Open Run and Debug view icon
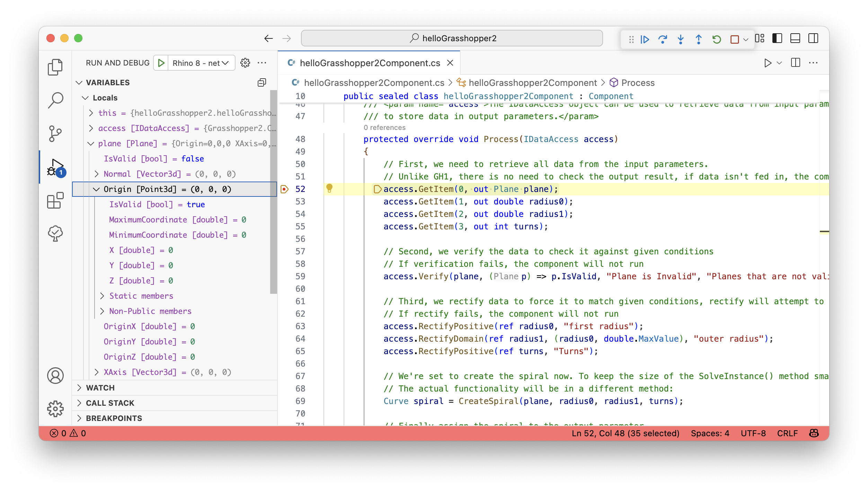 [x=56, y=168]
